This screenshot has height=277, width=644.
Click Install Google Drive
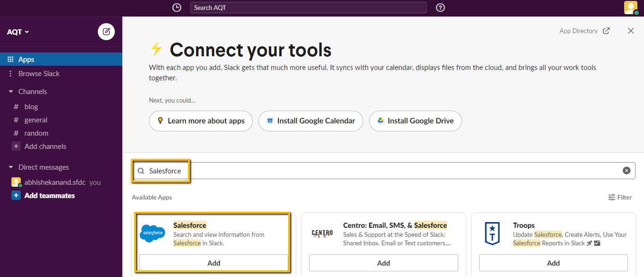click(x=415, y=121)
